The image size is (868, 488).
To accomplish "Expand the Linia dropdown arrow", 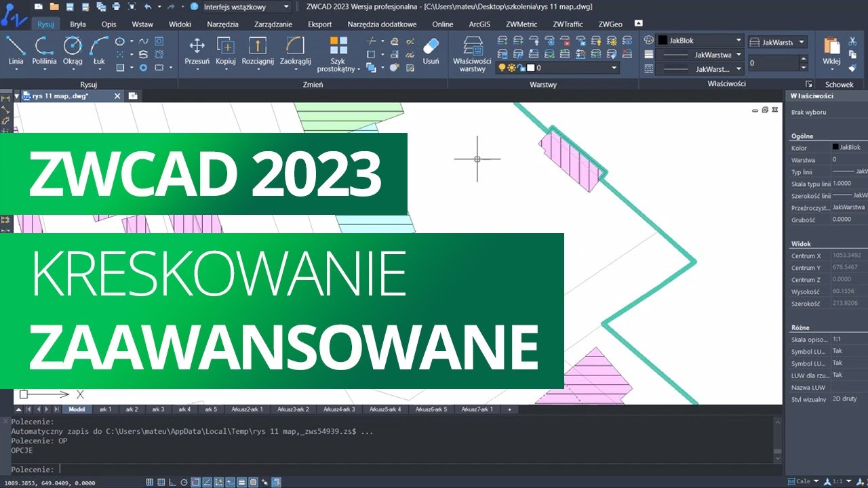I will pos(16,69).
